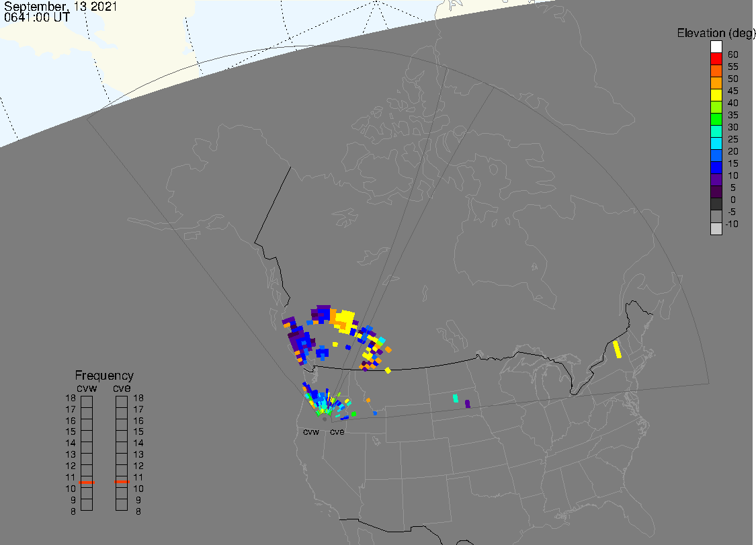Select the yellow swatch in the elevation legend

716,95
